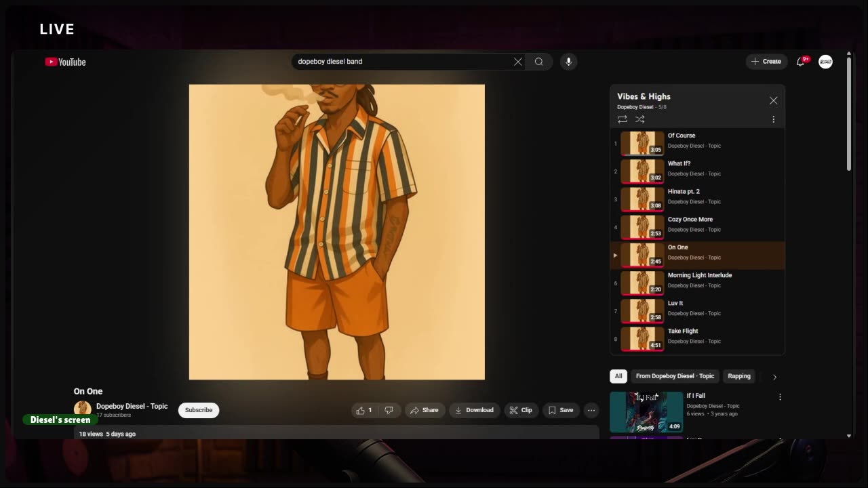Open the Create button
Viewport: 868px width, 488px height.
point(766,62)
